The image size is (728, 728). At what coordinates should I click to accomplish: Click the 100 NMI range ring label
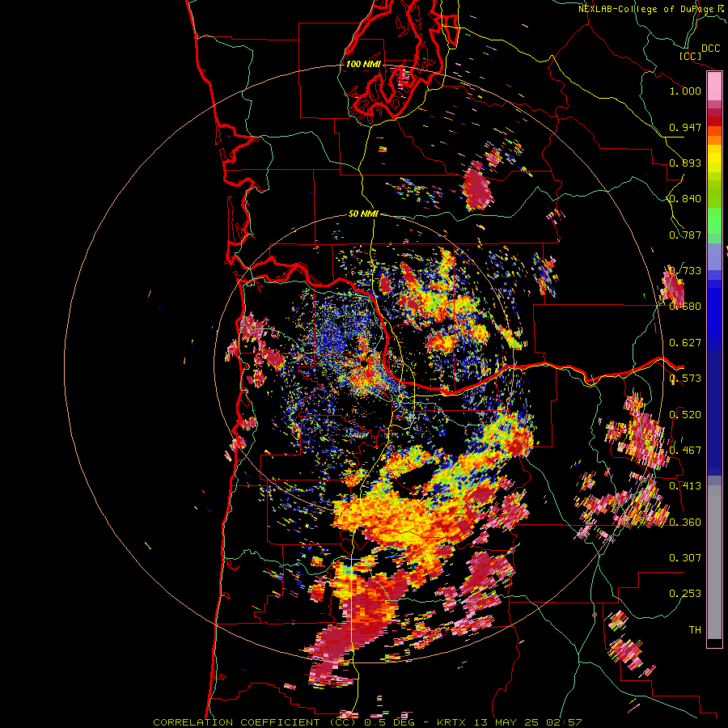(363, 64)
